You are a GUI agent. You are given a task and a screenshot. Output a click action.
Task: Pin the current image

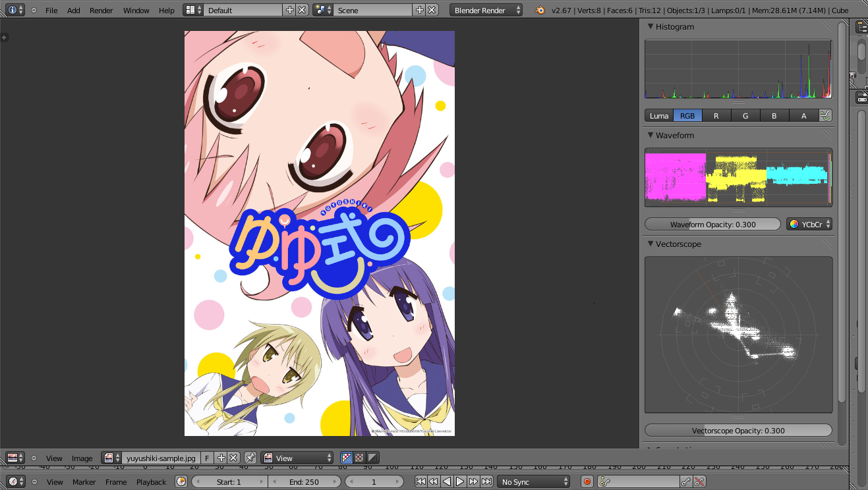point(250,458)
